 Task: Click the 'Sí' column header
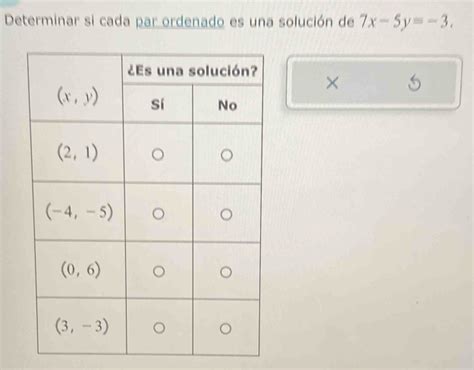click(158, 105)
